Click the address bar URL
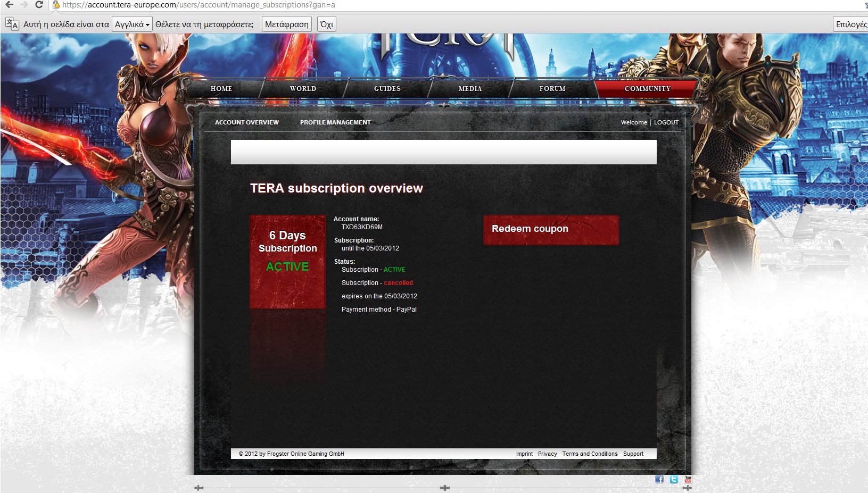The image size is (868, 493). (x=199, y=5)
